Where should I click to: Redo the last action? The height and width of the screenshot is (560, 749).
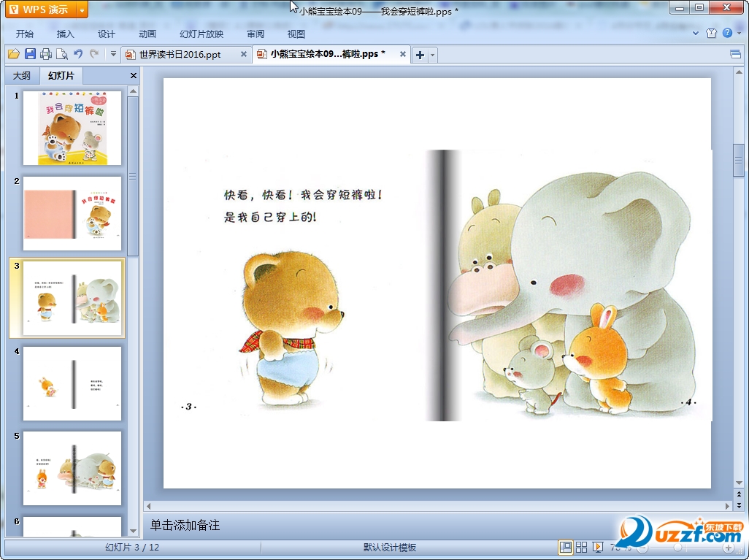pos(94,54)
